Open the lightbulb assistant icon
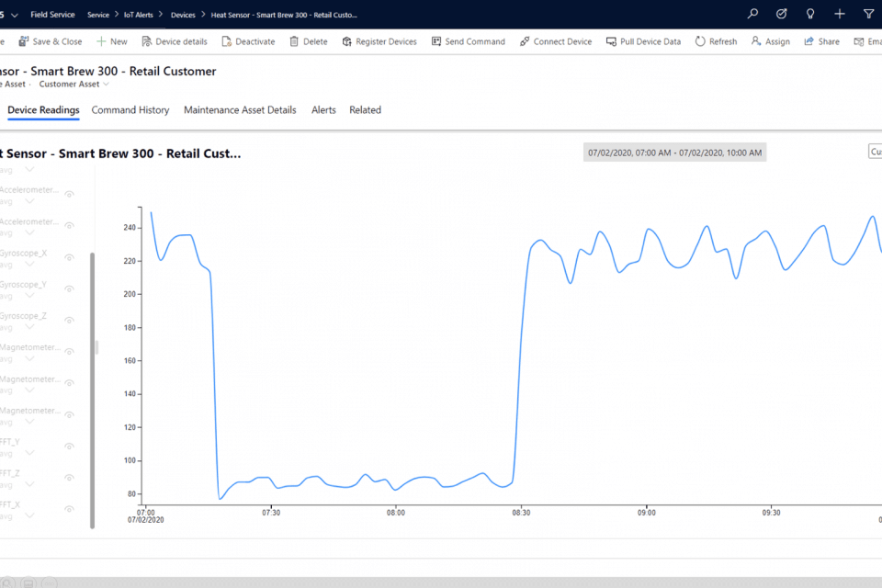 809,14
